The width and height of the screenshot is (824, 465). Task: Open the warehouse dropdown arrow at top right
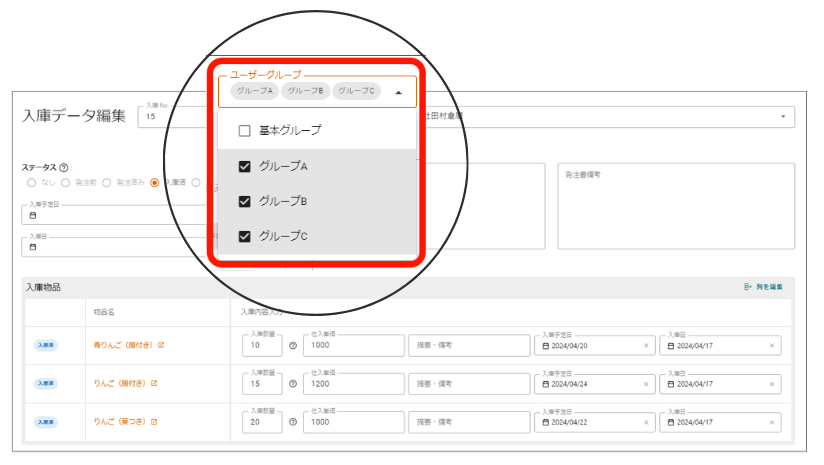click(783, 117)
